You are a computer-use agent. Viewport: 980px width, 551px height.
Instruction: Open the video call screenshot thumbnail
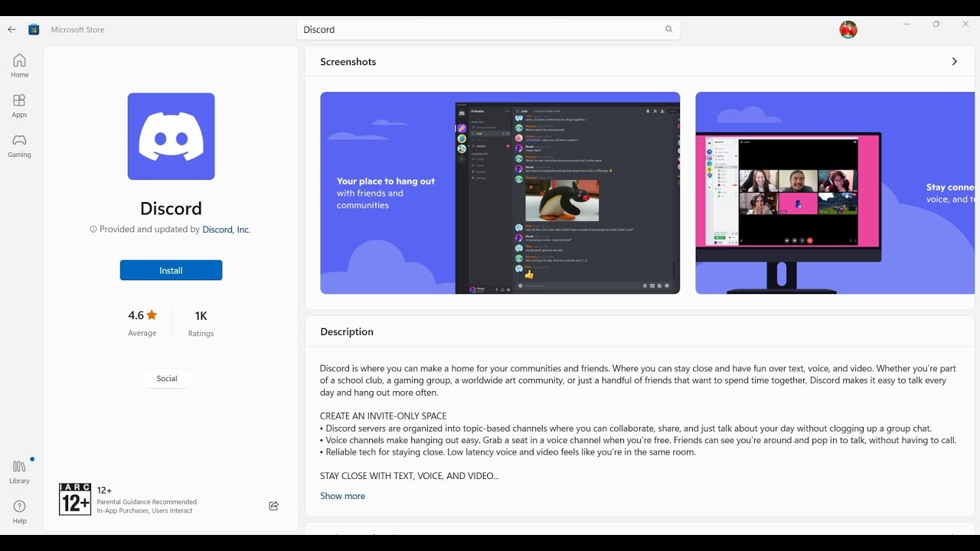click(835, 193)
